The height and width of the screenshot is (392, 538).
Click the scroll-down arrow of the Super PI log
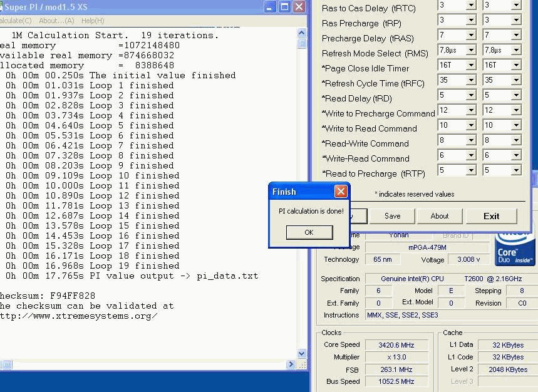(x=302, y=353)
